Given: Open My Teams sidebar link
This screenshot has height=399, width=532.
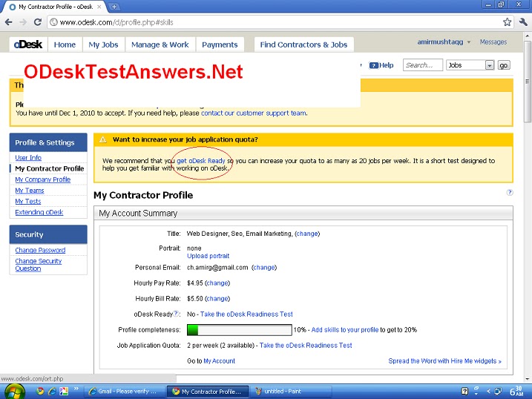Looking at the screenshot, I should coord(30,190).
